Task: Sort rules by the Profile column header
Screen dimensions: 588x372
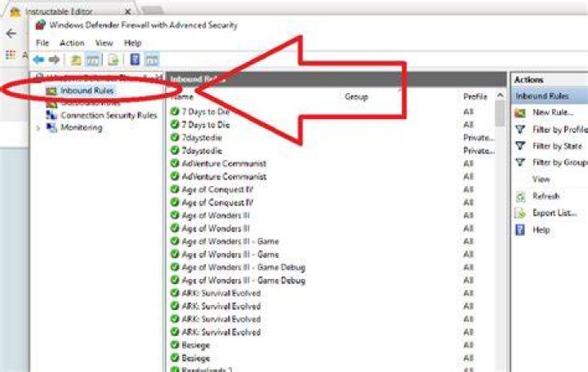Action: [475, 96]
